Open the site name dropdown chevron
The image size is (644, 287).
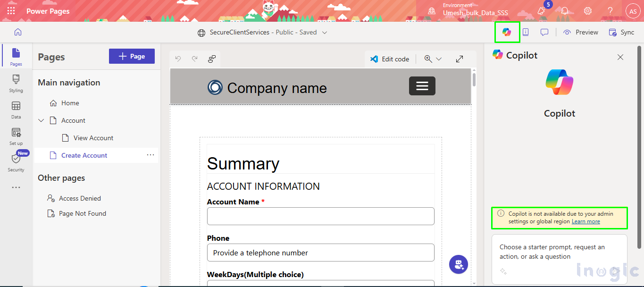pyautogui.click(x=325, y=33)
